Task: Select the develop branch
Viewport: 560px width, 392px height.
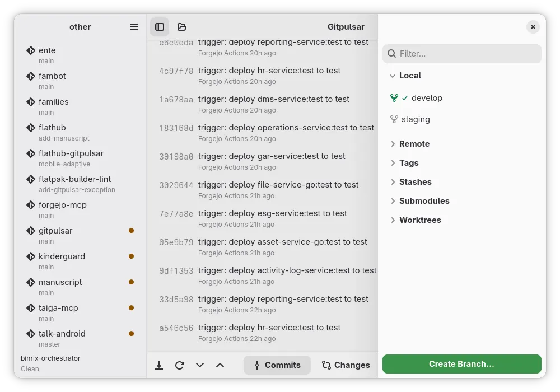Action: point(462,98)
